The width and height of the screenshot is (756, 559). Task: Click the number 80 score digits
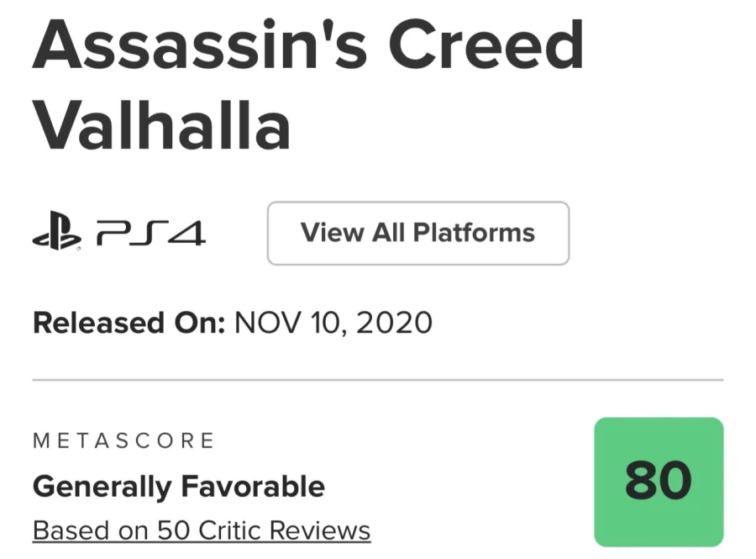tap(659, 482)
